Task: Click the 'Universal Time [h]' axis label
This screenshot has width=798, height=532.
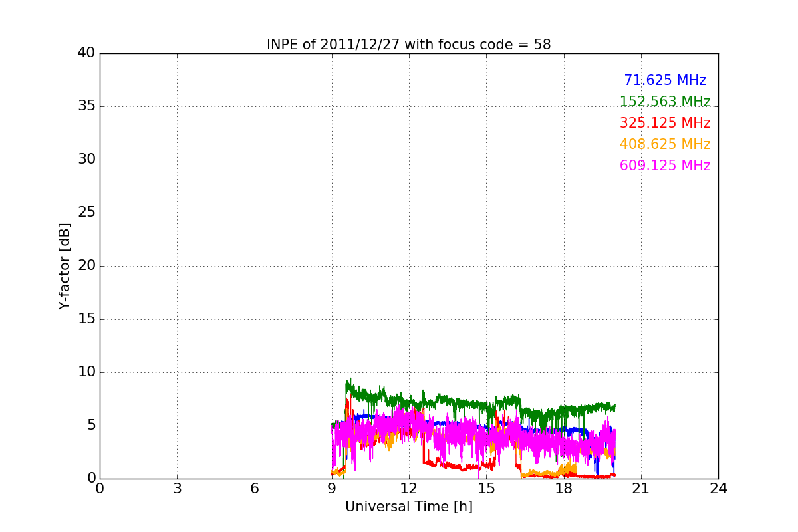Action: click(408, 507)
